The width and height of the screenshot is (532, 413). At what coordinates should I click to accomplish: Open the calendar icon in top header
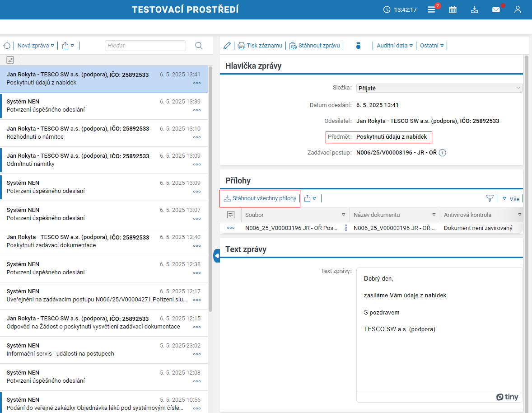pos(453,9)
